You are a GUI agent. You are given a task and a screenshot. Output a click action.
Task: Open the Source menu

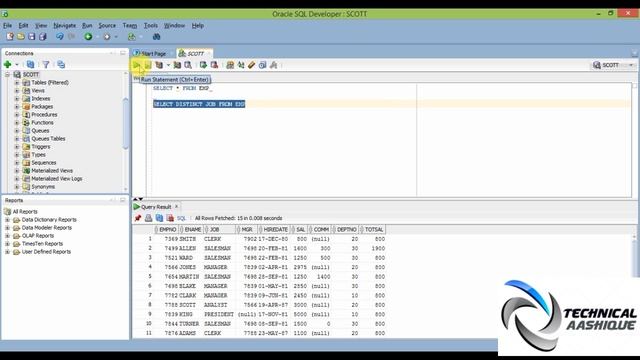(x=107, y=25)
